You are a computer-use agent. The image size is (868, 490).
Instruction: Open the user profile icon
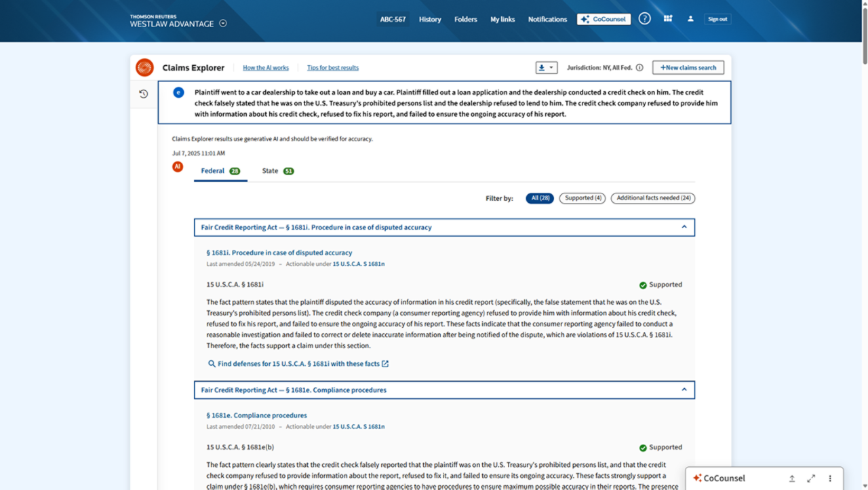pyautogui.click(x=690, y=19)
